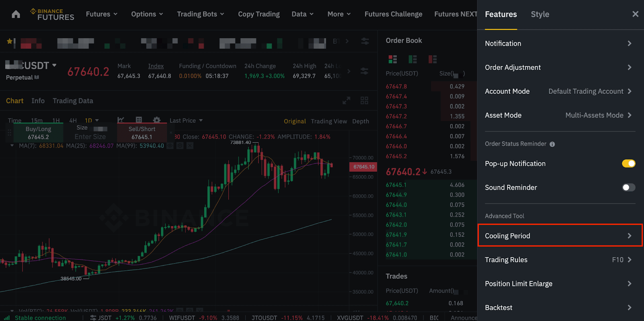The width and height of the screenshot is (644, 321).
Task: Switch to the Info tab
Action: 38,101
